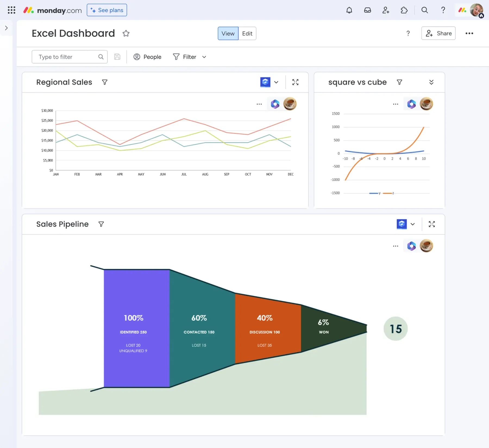Invite teammates via the person-plus icon
The width and height of the screenshot is (489, 448).
coord(385,10)
